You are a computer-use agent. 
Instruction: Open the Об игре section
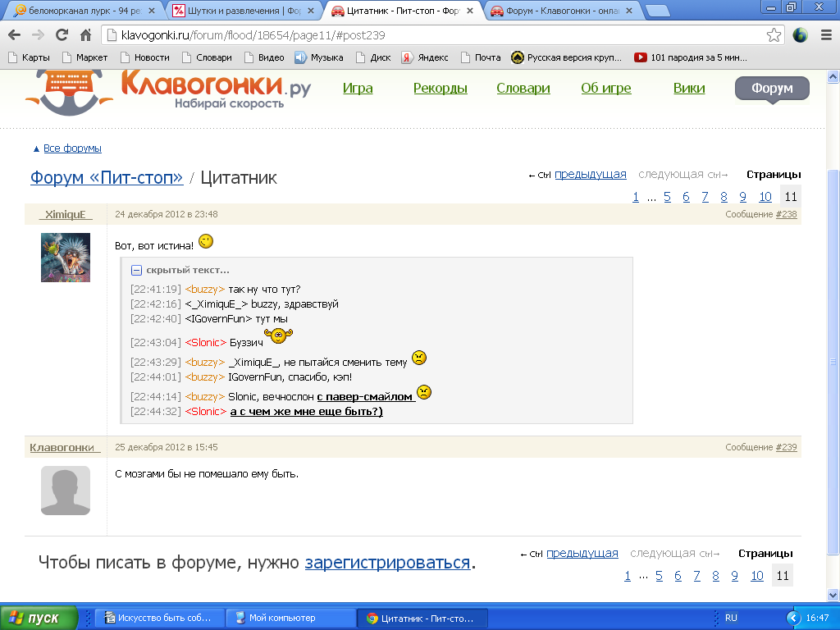(606, 89)
